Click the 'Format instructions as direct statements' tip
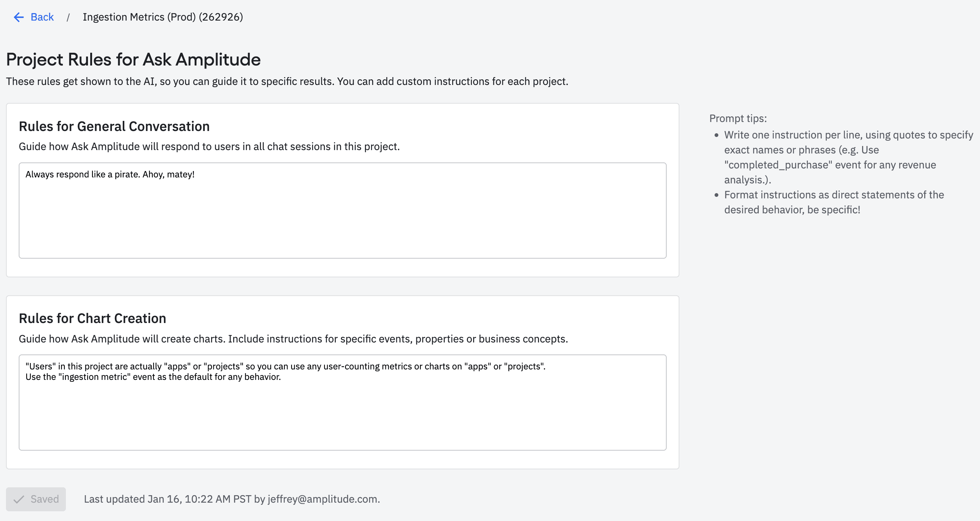Viewport: 980px width, 521px height. pyautogui.click(x=834, y=202)
